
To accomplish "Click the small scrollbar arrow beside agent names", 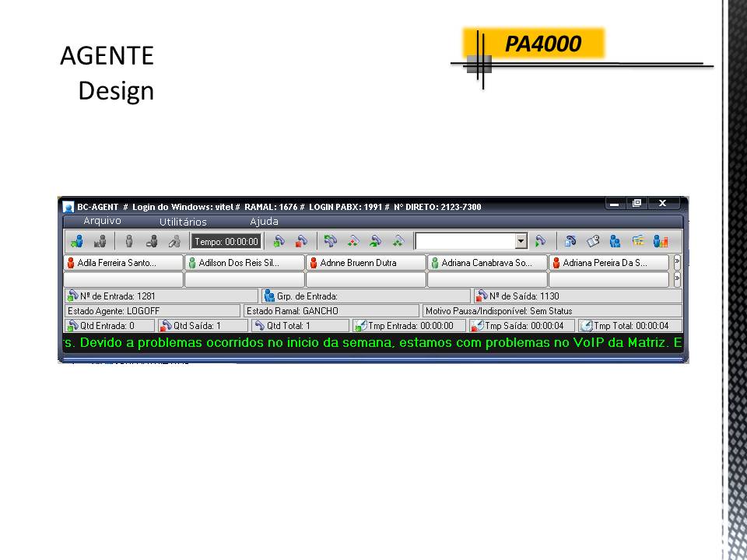I will 676,277.
